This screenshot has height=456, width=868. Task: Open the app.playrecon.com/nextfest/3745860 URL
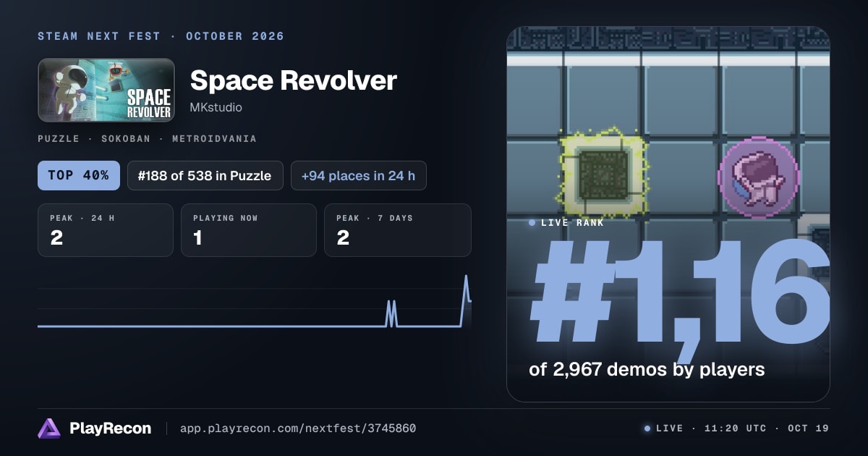tap(298, 428)
